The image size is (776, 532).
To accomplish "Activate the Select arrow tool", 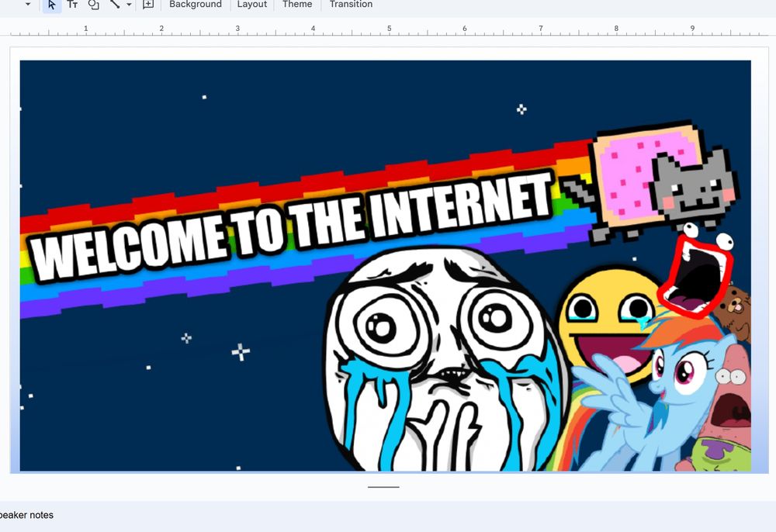I will pyautogui.click(x=51, y=5).
